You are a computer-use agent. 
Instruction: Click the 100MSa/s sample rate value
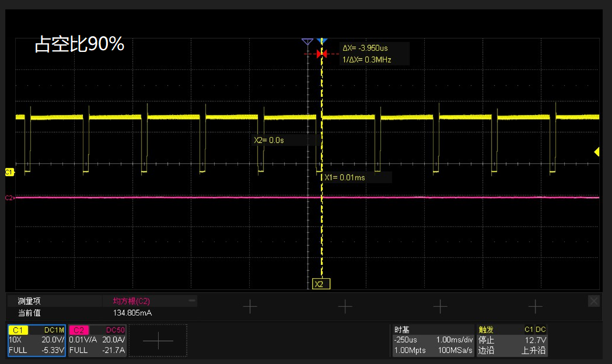pyautogui.click(x=455, y=351)
